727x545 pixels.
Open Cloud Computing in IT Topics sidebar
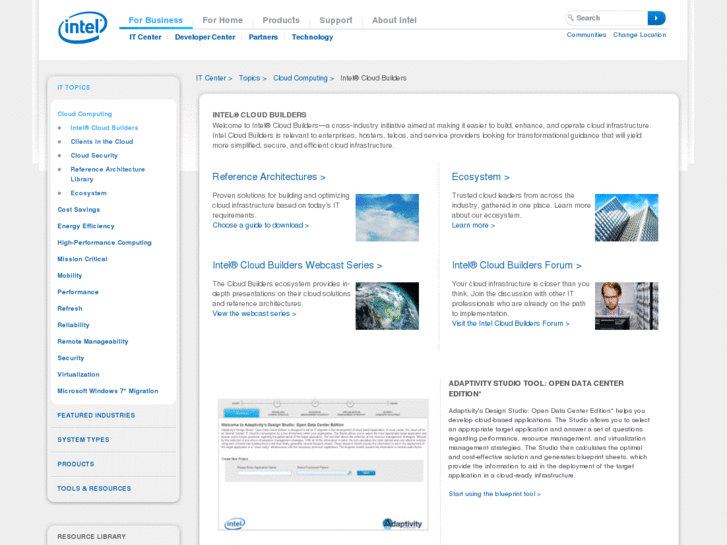pyautogui.click(x=85, y=114)
